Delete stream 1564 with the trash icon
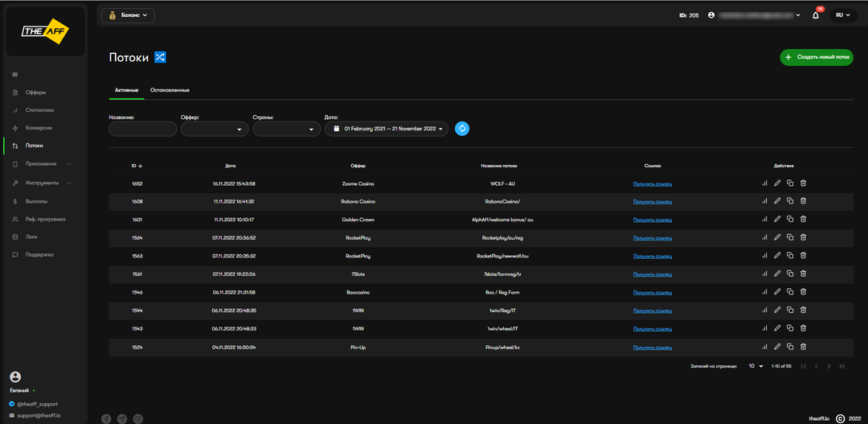Viewport: 868px width, 424px height. pos(803,237)
